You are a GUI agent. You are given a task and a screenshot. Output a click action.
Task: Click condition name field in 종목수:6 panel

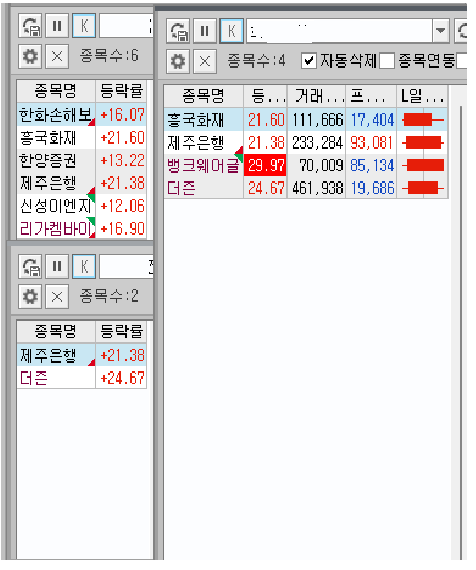click(126, 26)
